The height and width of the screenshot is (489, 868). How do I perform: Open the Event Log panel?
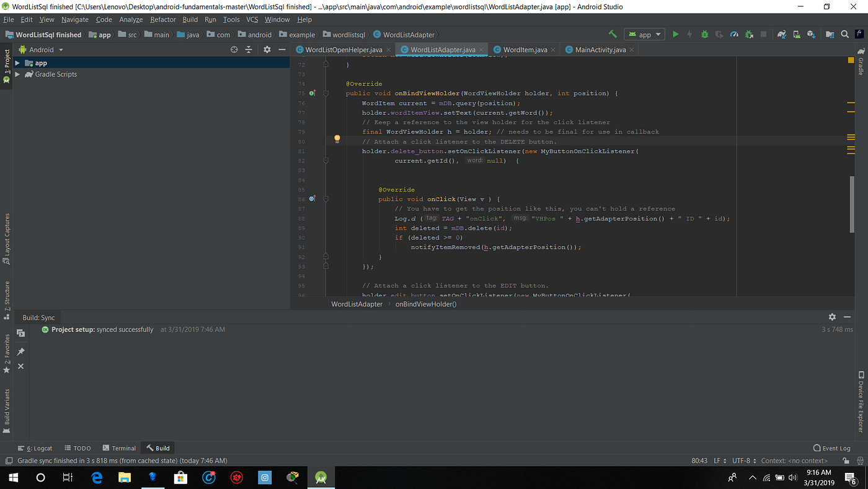(832, 447)
